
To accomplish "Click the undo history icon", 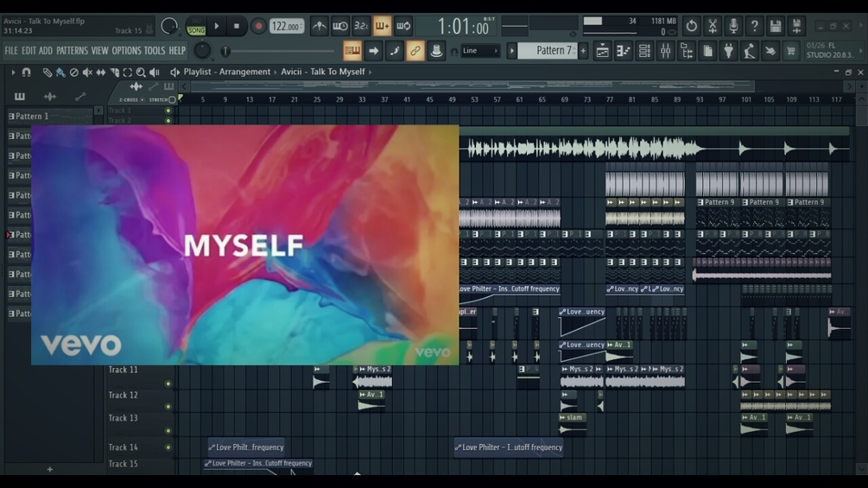I will (692, 26).
